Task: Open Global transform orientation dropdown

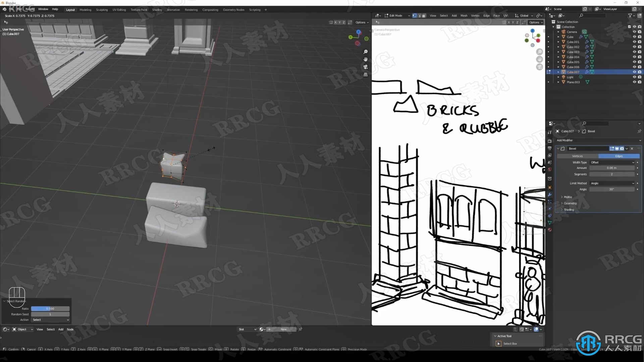Action: click(524, 15)
